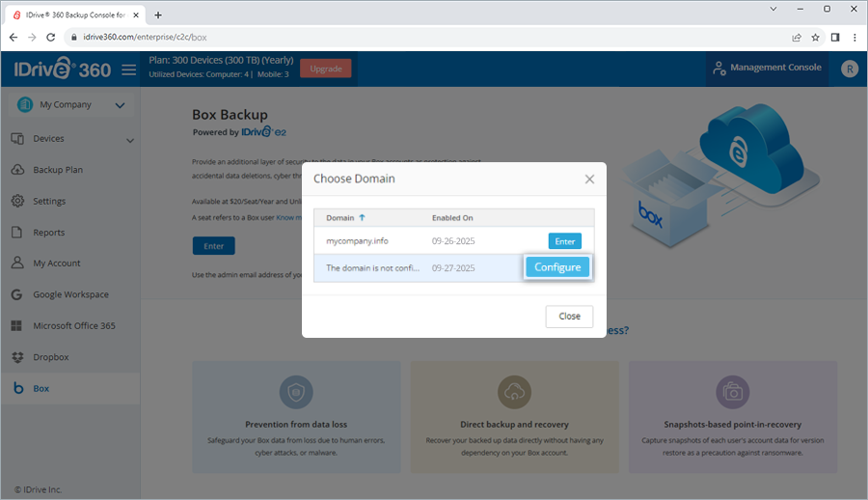868x500 pixels.
Task: Click the Reports document icon
Action: click(17, 232)
